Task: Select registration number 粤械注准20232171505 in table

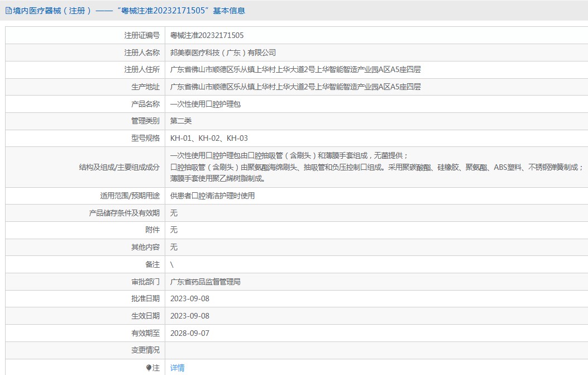Action: coord(207,35)
